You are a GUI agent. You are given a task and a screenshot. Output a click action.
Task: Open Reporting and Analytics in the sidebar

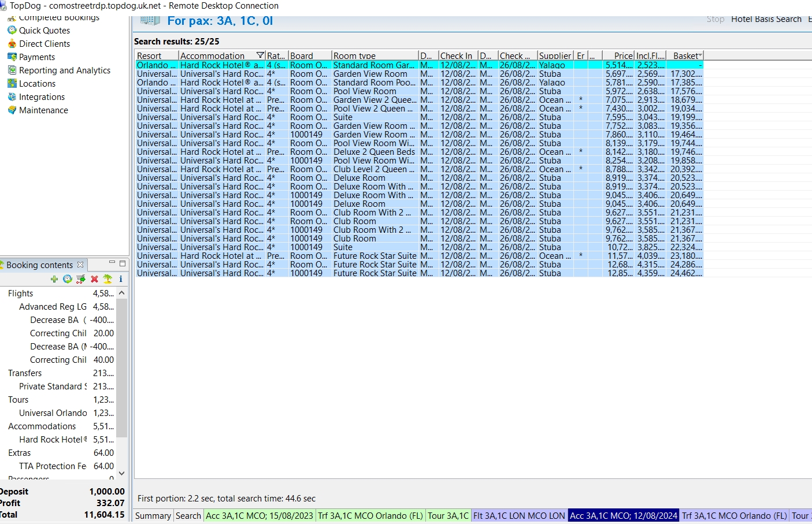click(65, 70)
